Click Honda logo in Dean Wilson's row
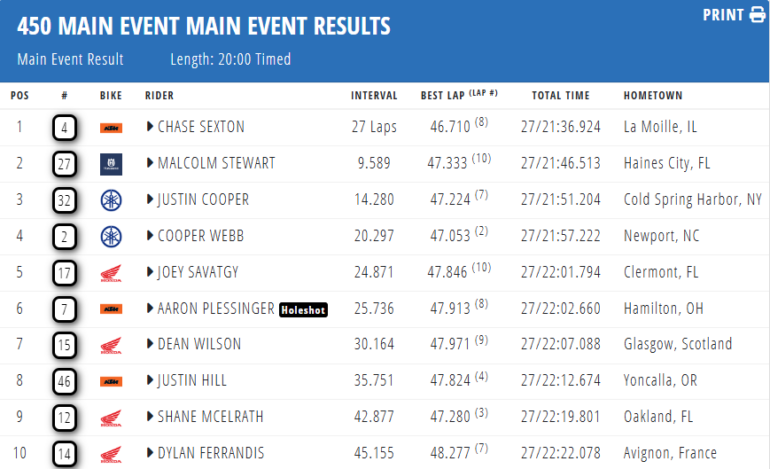Image resolution: width=770 pixels, height=469 pixels. (x=110, y=345)
